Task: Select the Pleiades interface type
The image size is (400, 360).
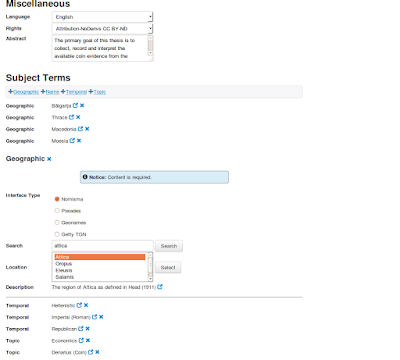Action: tap(57, 211)
